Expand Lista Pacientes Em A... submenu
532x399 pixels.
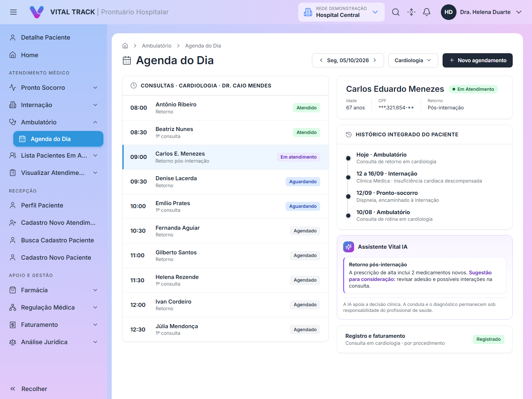95,155
